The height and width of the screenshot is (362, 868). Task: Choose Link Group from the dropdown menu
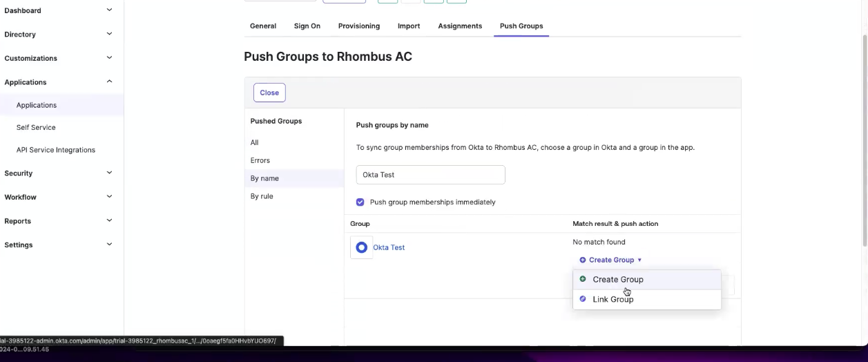pyautogui.click(x=646, y=299)
